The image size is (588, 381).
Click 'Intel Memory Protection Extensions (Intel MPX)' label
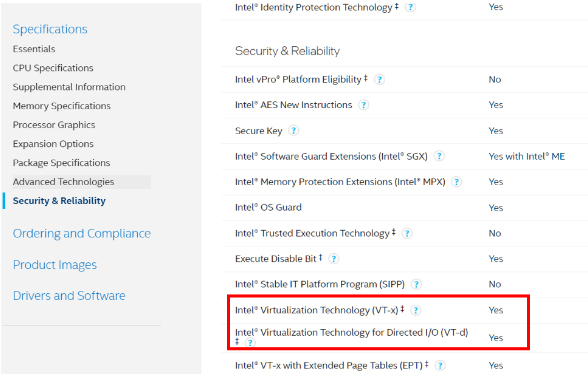click(x=340, y=182)
